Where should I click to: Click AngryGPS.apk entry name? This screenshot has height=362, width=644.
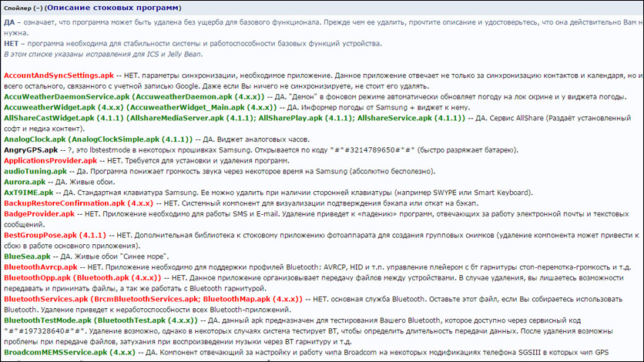[31, 150]
